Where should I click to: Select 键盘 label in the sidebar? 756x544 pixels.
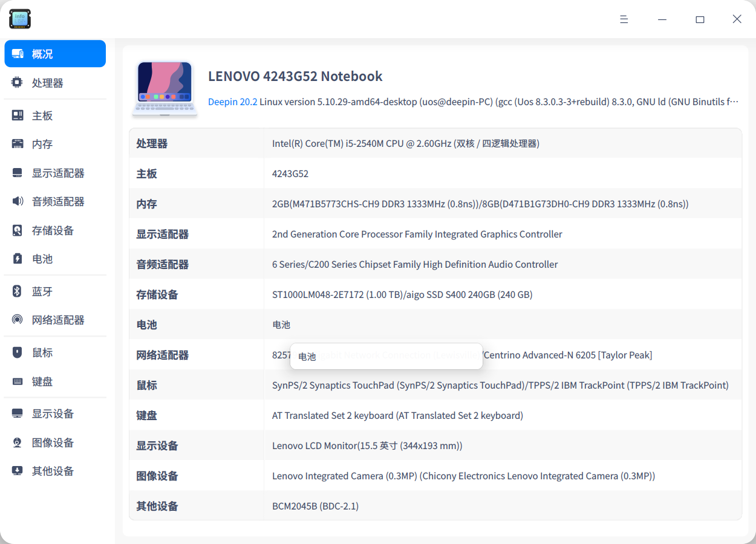(42, 381)
